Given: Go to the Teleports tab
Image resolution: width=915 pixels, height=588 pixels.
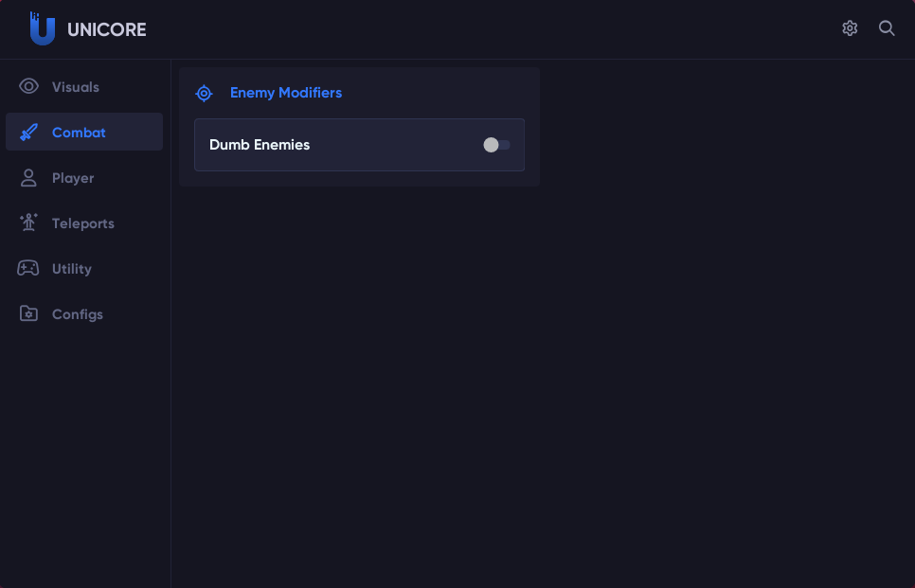Looking at the screenshot, I should [83, 223].
